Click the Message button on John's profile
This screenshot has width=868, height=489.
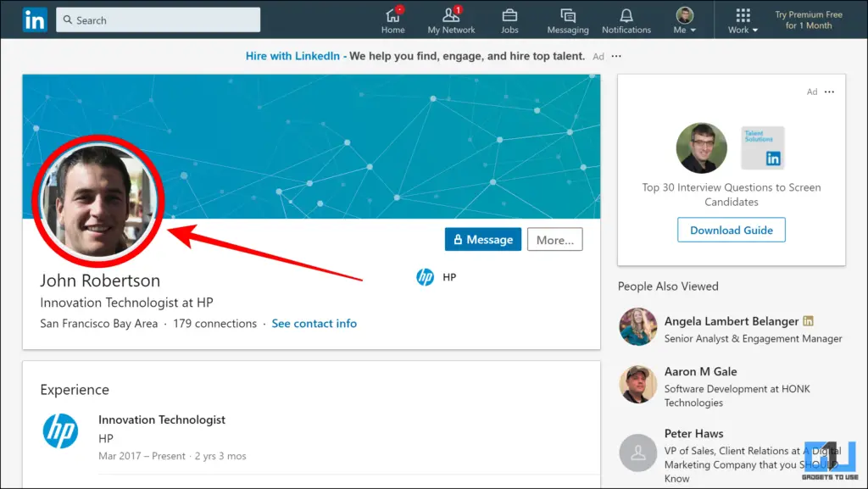pos(482,239)
